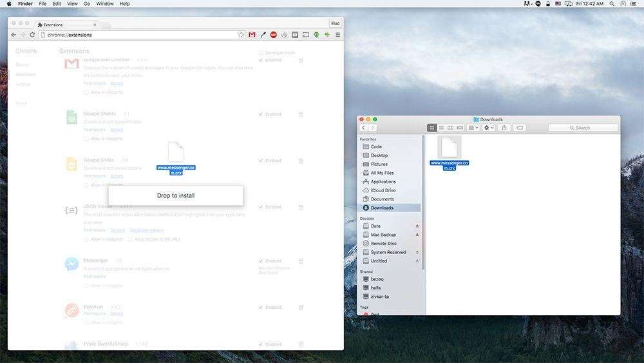
Task: Open the View menu
Action: (x=72, y=4)
